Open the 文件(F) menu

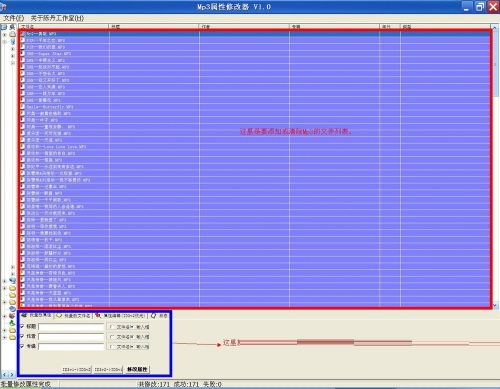pyautogui.click(x=14, y=18)
